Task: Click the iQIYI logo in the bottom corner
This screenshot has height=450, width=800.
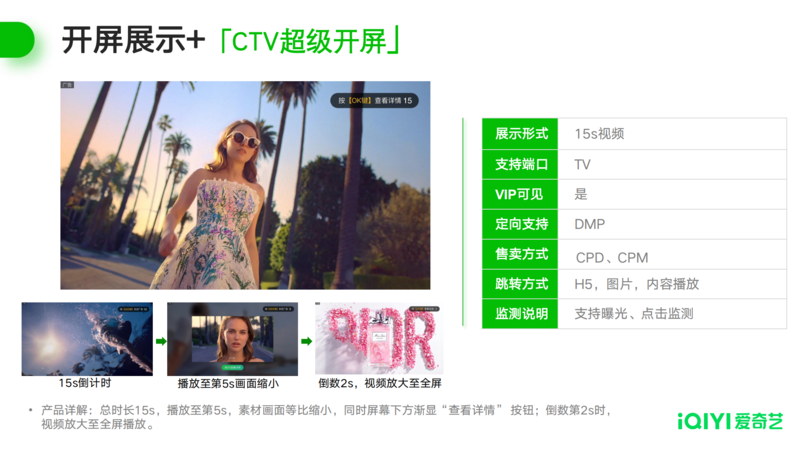Action: [731, 420]
